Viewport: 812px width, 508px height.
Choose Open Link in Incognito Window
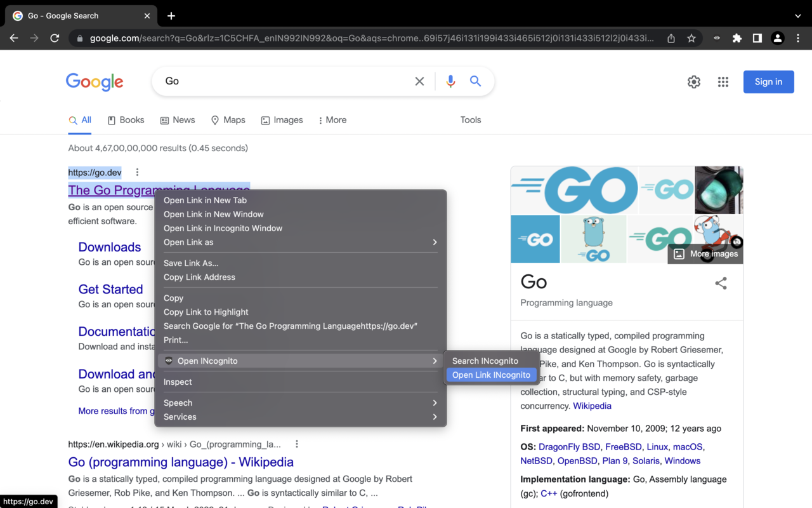301,228
